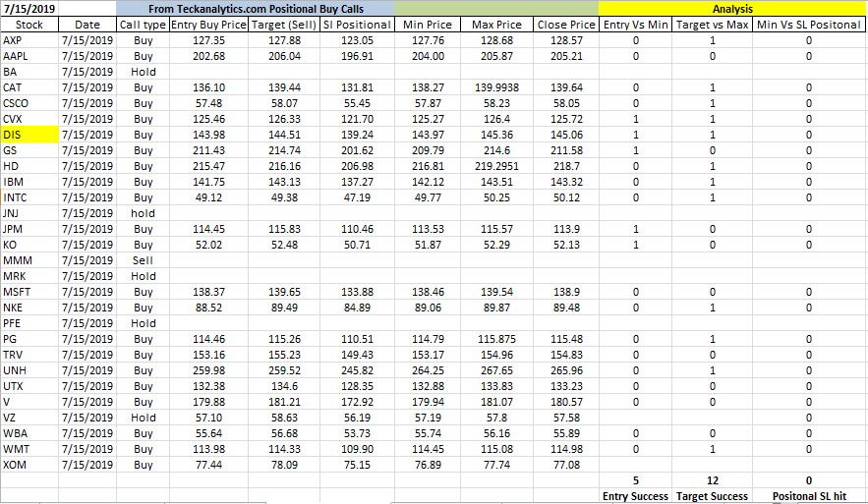Viewport: 868px width, 504px height.
Task: Click the Min Price column header
Action: coord(428,25)
